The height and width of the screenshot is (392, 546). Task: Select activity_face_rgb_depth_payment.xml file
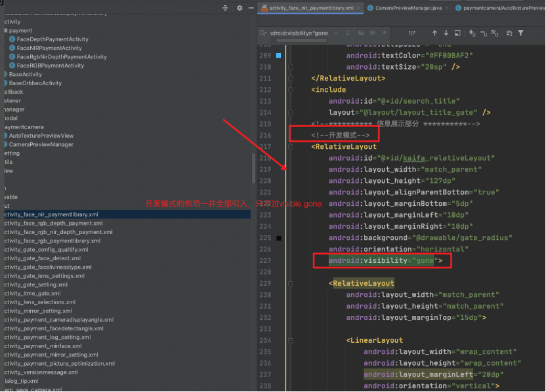(53, 224)
